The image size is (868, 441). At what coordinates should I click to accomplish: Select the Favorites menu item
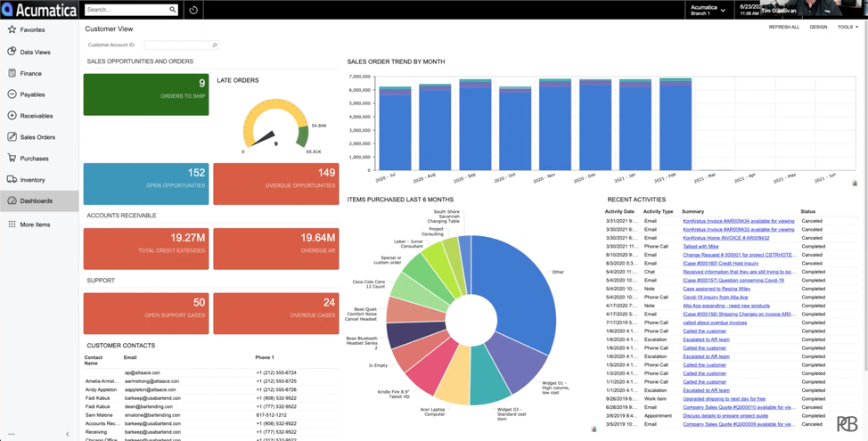click(x=39, y=30)
